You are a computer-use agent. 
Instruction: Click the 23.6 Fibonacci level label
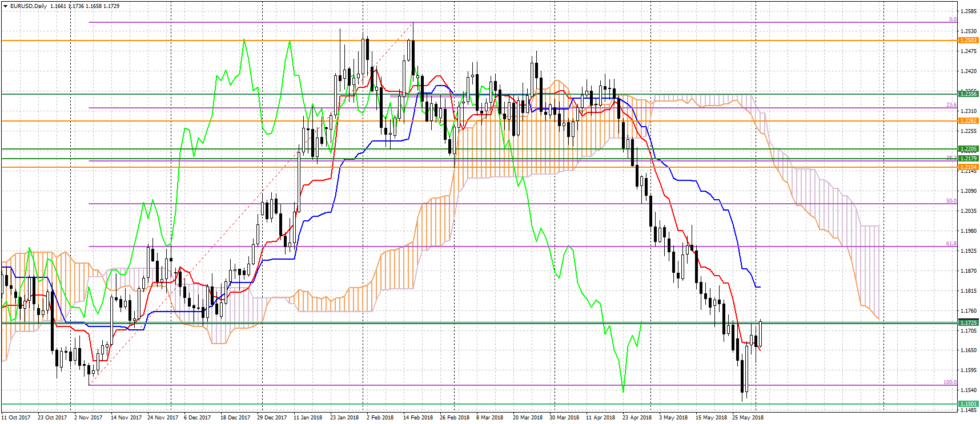tap(951, 105)
